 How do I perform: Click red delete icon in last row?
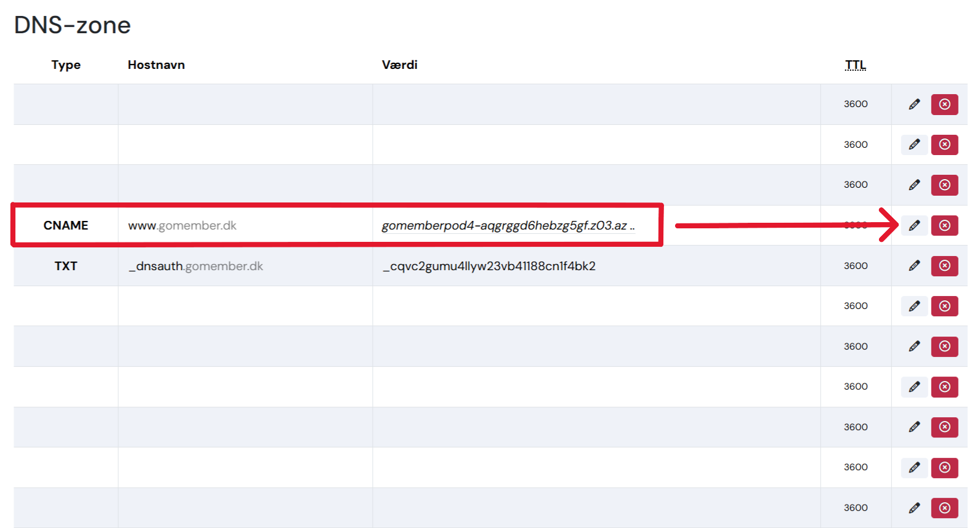coord(944,508)
